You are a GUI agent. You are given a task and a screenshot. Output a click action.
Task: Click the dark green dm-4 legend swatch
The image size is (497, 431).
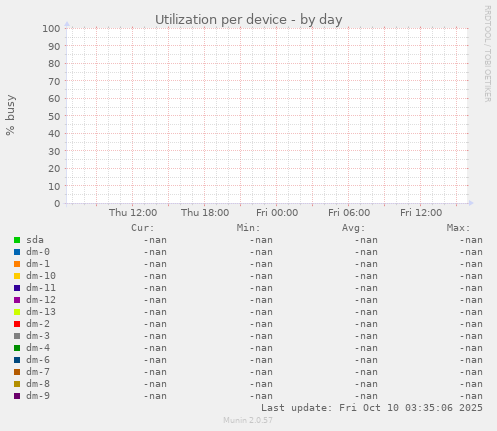(x=17, y=348)
